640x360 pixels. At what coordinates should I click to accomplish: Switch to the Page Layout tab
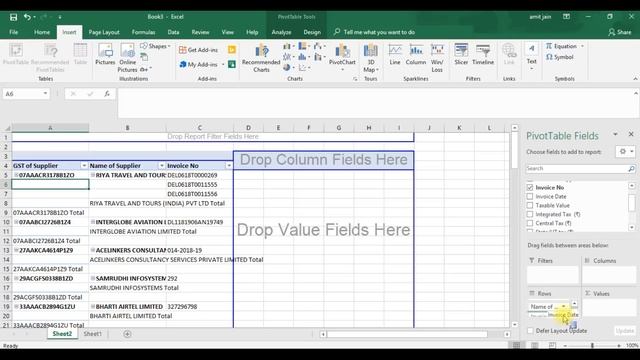coord(104,32)
